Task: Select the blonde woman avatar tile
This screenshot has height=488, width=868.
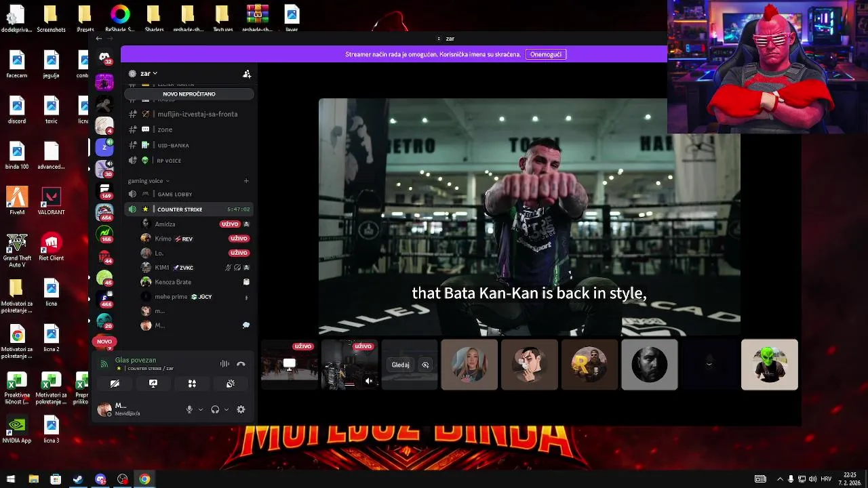Action: [x=469, y=365]
